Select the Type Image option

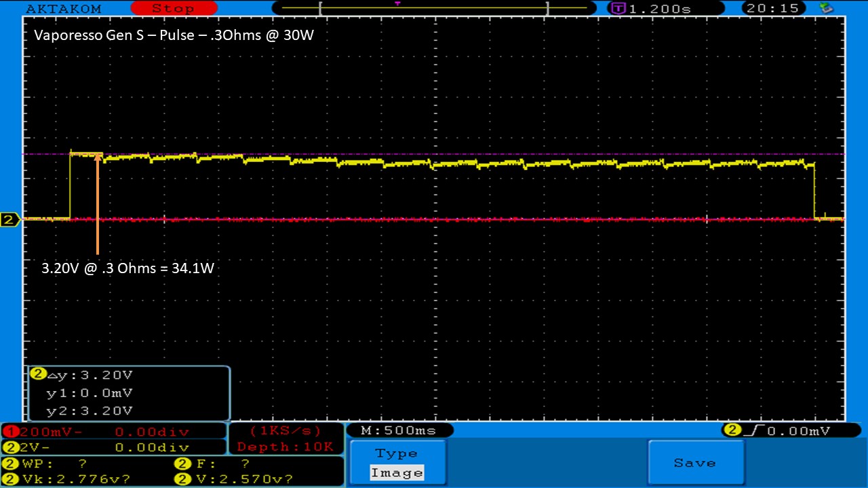(396, 463)
